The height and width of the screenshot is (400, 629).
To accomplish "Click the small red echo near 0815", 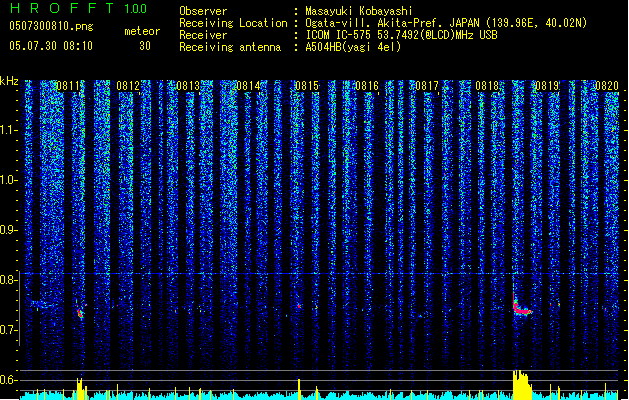I will (x=299, y=306).
